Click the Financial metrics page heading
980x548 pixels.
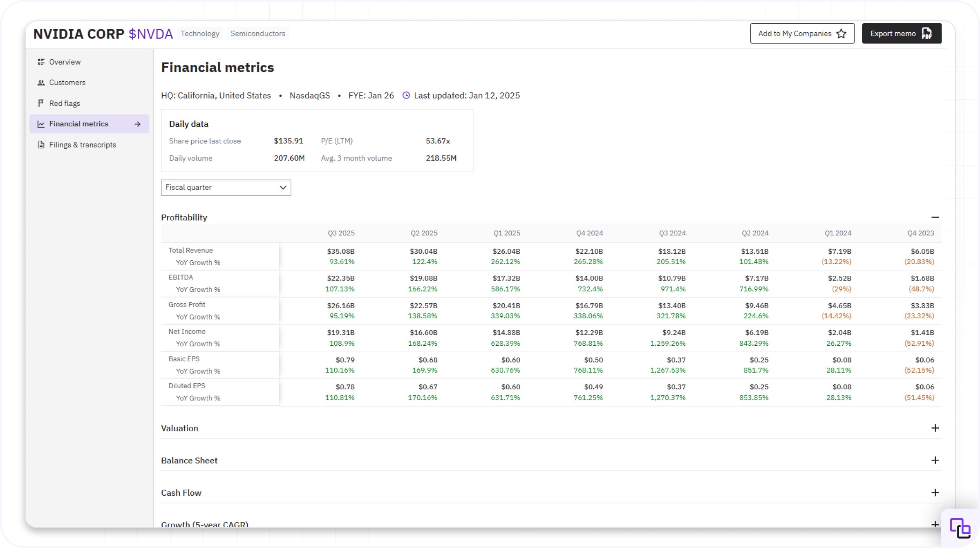tap(217, 67)
